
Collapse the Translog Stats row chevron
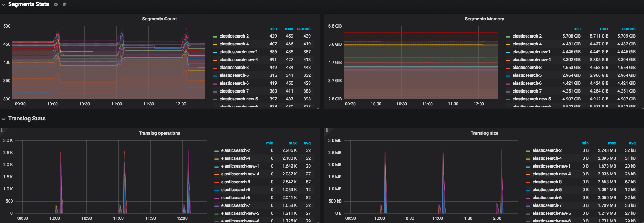pos(4,119)
